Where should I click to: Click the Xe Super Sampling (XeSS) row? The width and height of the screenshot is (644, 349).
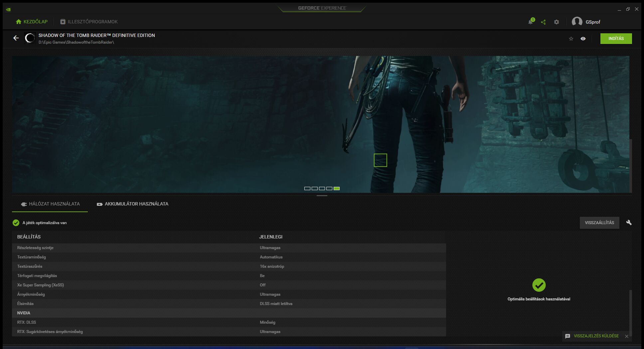coord(229,285)
